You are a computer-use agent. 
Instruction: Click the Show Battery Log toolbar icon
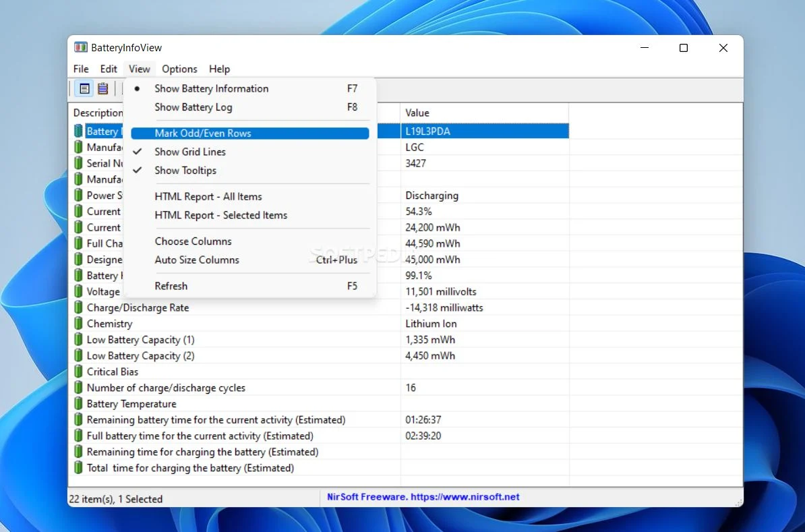click(102, 88)
